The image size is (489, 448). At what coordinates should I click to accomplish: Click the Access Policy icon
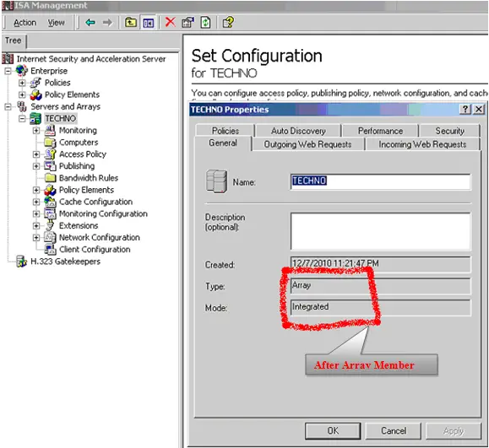[x=50, y=154]
